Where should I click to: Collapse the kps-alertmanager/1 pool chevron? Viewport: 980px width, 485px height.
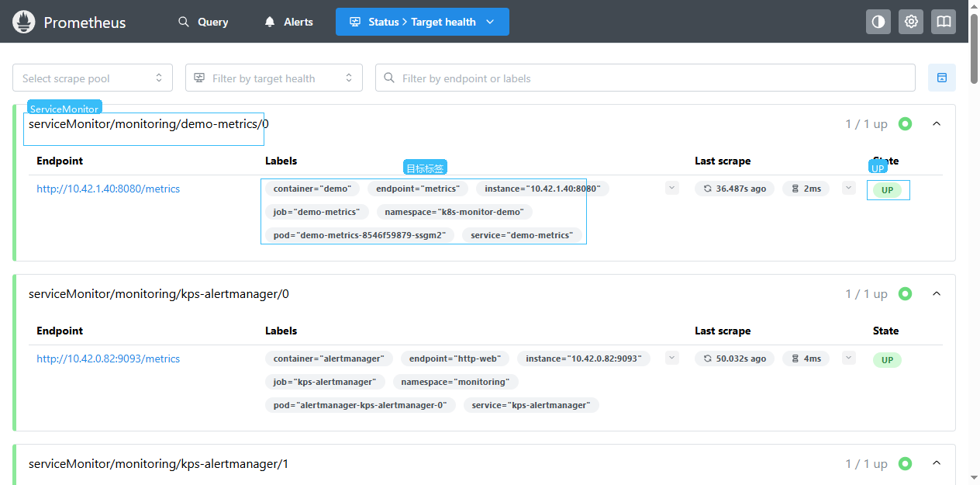(x=936, y=463)
